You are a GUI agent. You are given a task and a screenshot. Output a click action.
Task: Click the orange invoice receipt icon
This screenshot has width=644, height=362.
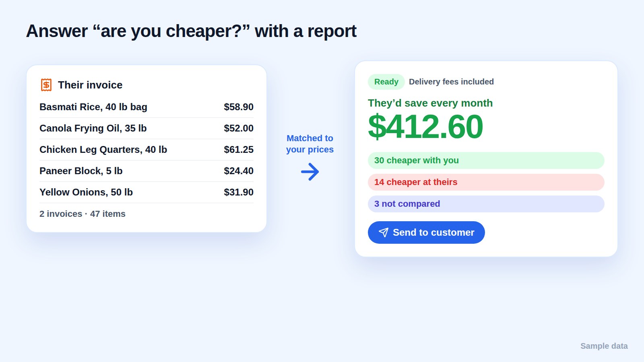pyautogui.click(x=46, y=85)
